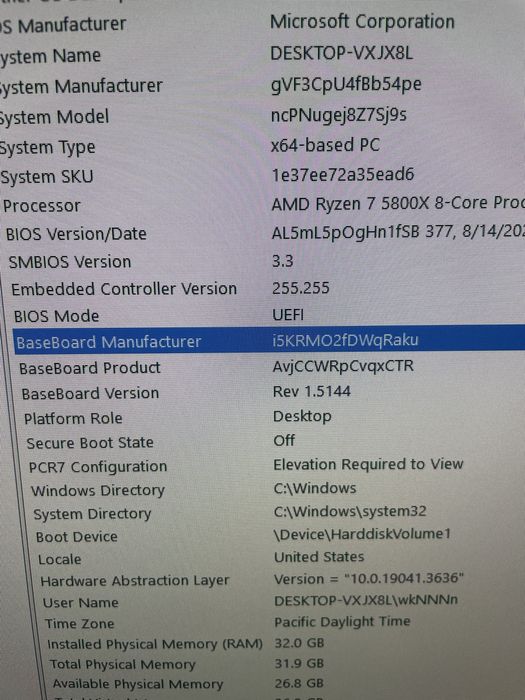Click the SMBIOS value '3.3'
This screenshot has height=700, width=525.
[283, 261]
